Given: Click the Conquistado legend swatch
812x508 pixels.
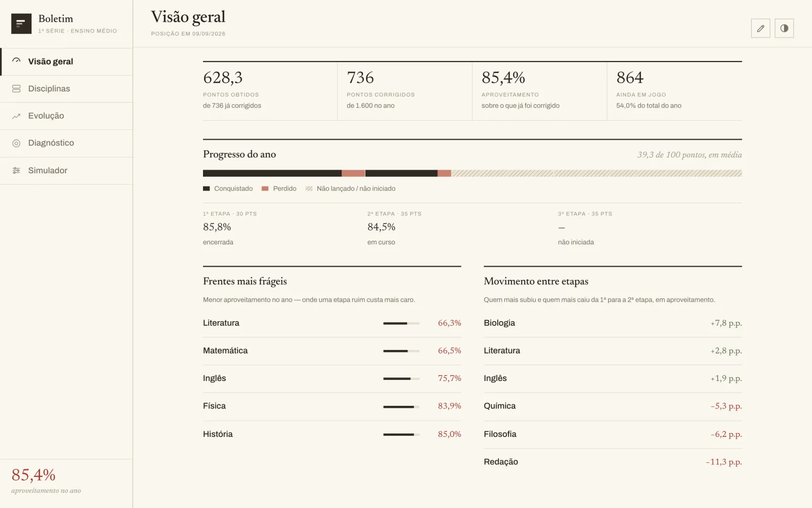Looking at the screenshot, I should pyautogui.click(x=206, y=188).
